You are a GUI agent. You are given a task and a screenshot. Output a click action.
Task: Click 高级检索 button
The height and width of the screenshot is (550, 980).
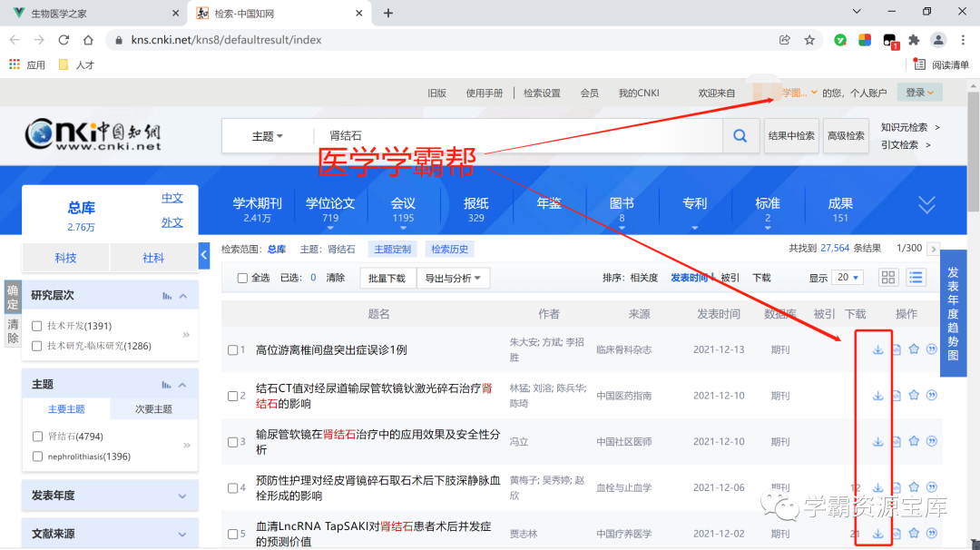[847, 135]
